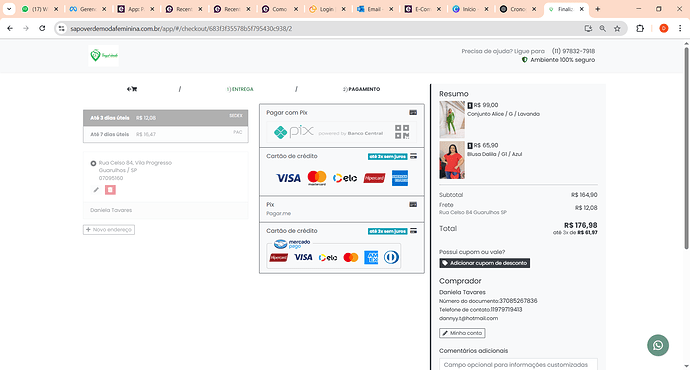The width and height of the screenshot is (690, 370).
Task: Click the Pix QR code icon
Action: coord(402,132)
